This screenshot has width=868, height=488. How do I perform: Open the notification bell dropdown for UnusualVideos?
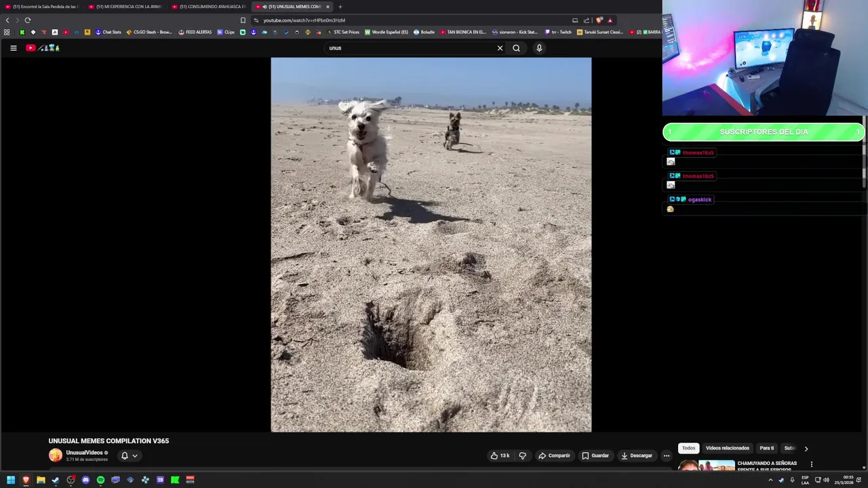click(129, 455)
